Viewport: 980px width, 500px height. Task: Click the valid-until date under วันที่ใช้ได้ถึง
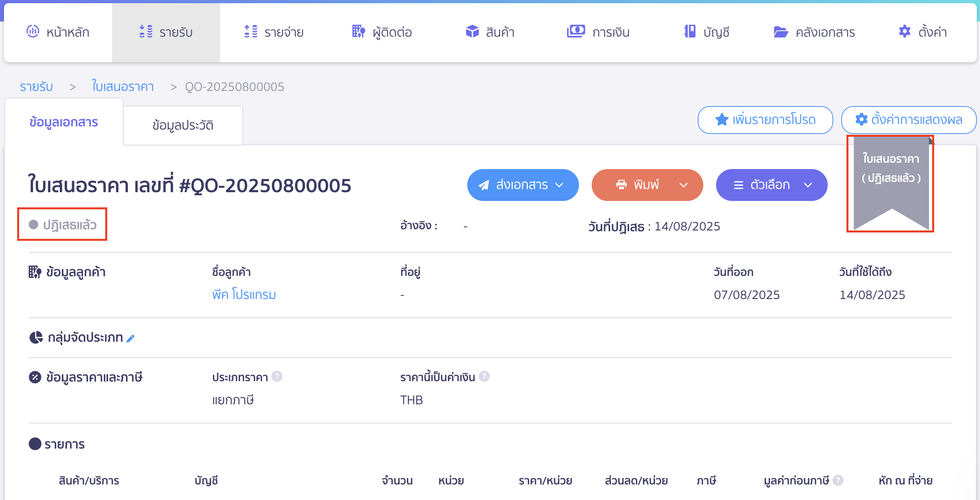coord(872,295)
